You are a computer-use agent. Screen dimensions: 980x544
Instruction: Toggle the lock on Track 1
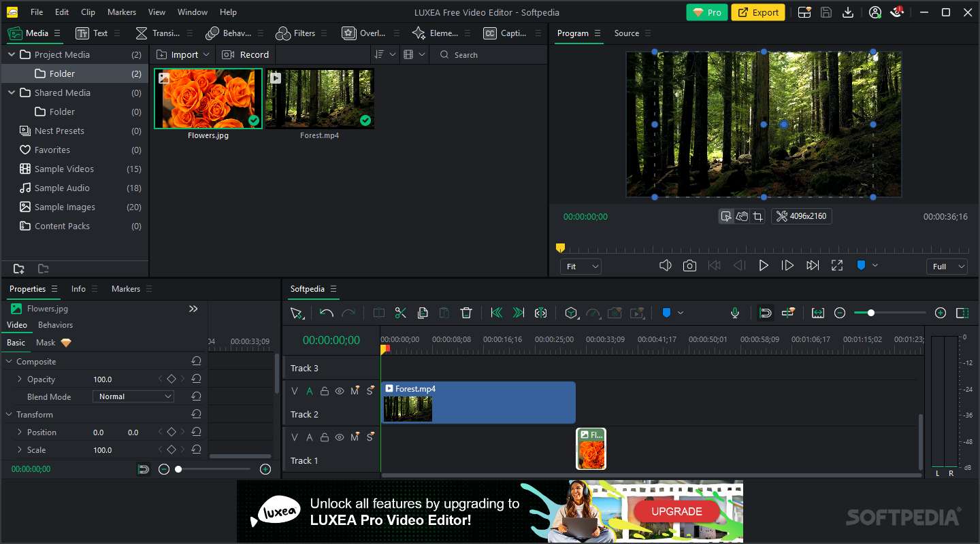point(325,437)
